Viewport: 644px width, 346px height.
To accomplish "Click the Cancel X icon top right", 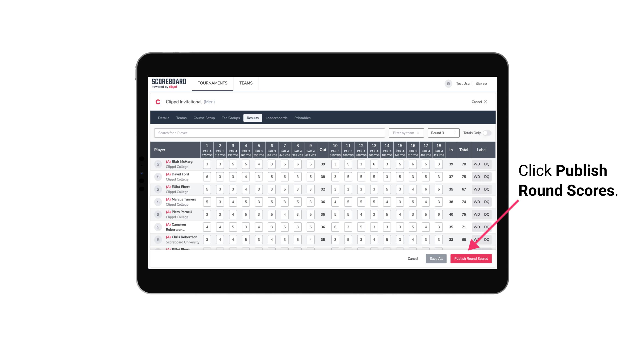I will pyautogui.click(x=485, y=101).
